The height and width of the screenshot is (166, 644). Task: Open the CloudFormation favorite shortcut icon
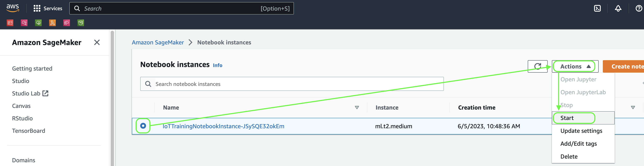point(67,23)
